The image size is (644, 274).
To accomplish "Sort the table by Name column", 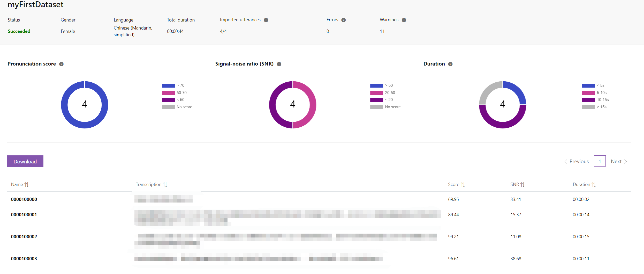I will pyautogui.click(x=20, y=184).
